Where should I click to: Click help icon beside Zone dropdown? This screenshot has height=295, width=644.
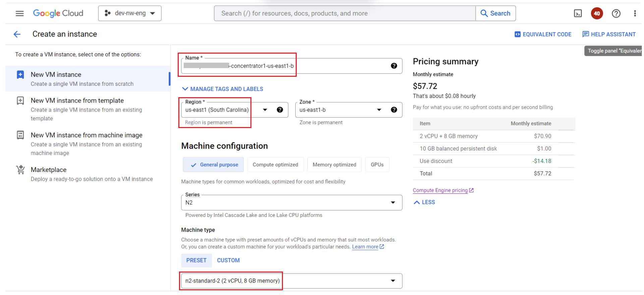tap(394, 110)
